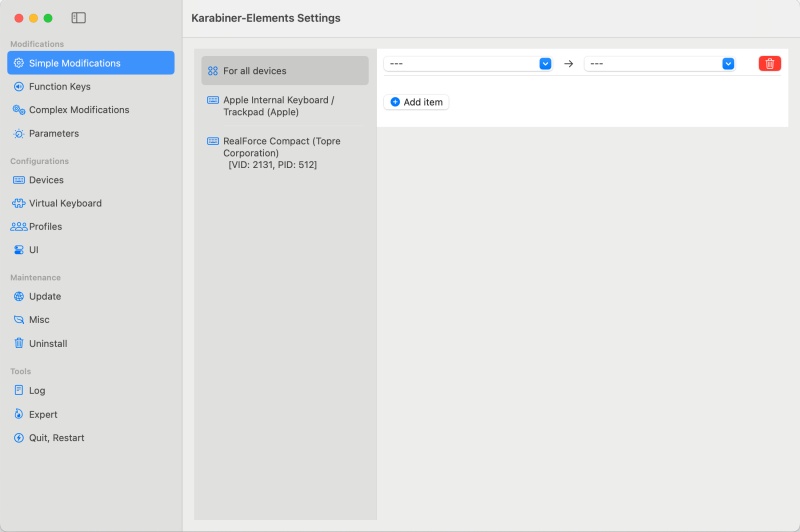This screenshot has width=800, height=532.
Task: Open Function Keys in sidebar
Action: point(59,87)
